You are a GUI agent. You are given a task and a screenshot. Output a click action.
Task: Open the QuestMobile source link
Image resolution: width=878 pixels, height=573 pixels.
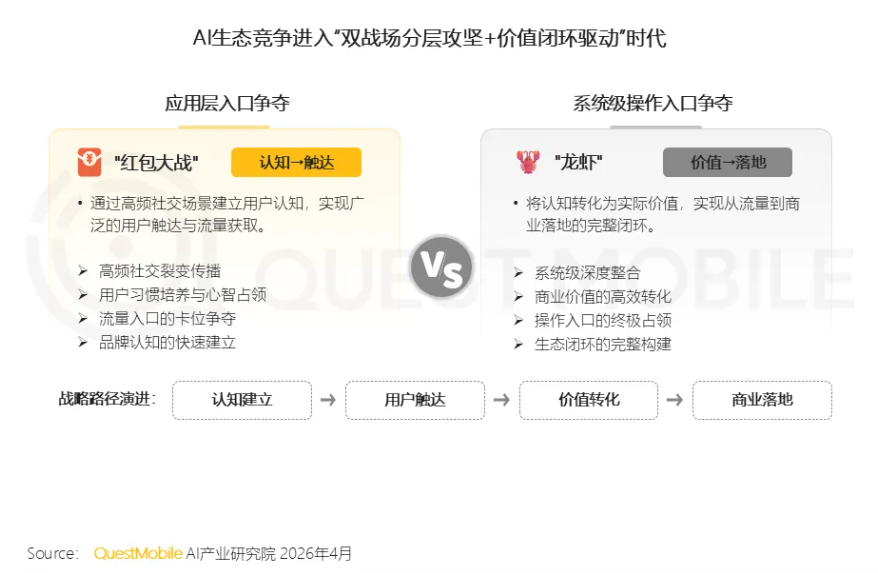(x=138, y=553)
